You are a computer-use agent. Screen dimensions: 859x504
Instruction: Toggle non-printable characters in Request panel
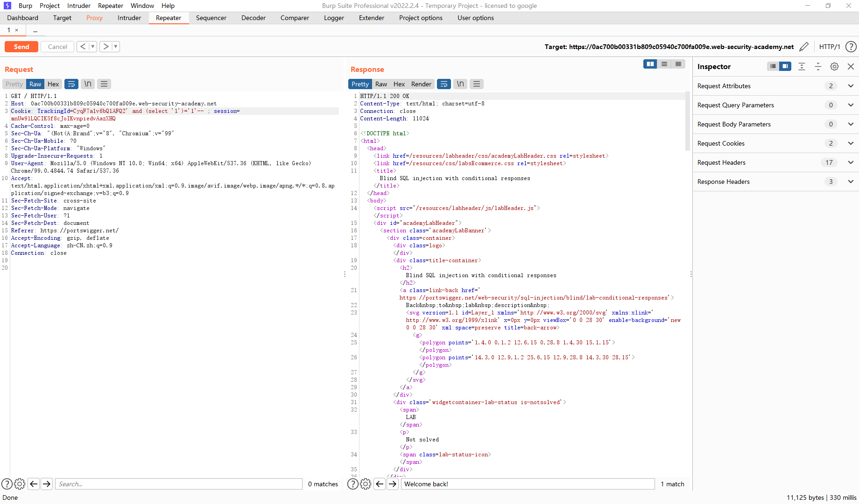(x=88, y=84)
